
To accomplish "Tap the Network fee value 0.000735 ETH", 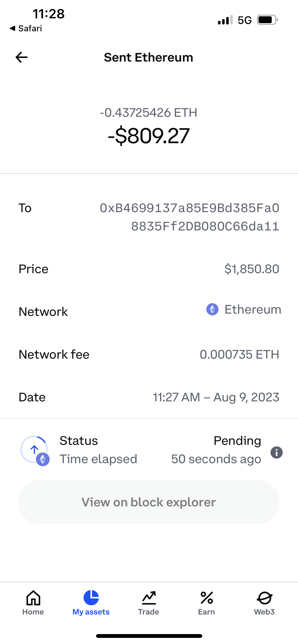I will point(239,355).
